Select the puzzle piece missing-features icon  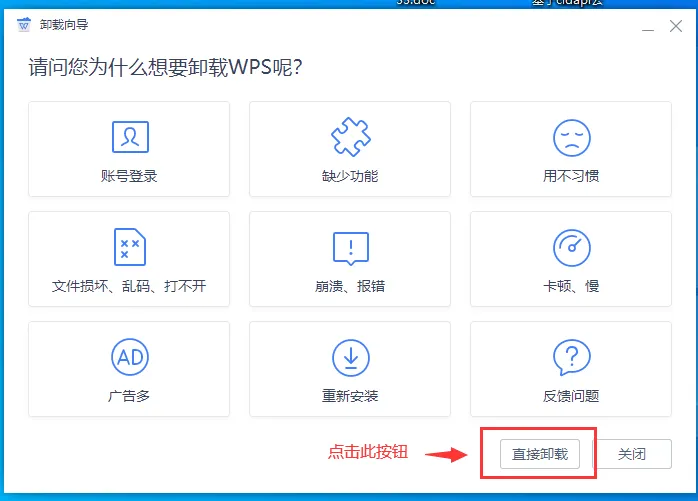pyautogui.click(x=351, y=137)
